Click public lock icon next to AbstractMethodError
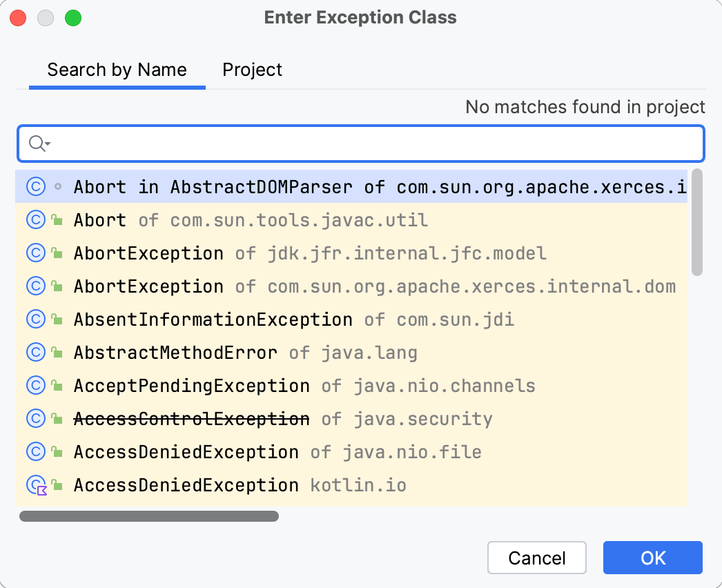Viewport: 722px width, 588px height. (x=57, y=352)
